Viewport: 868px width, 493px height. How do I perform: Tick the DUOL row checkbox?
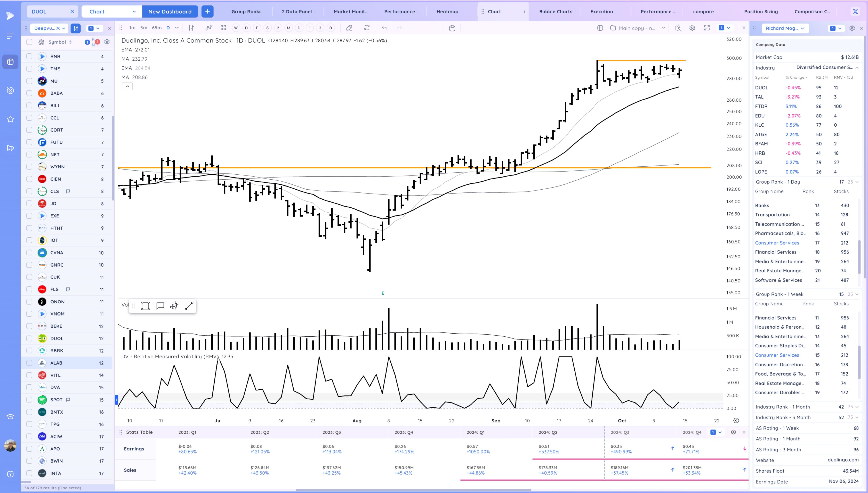tap(30, 338)
